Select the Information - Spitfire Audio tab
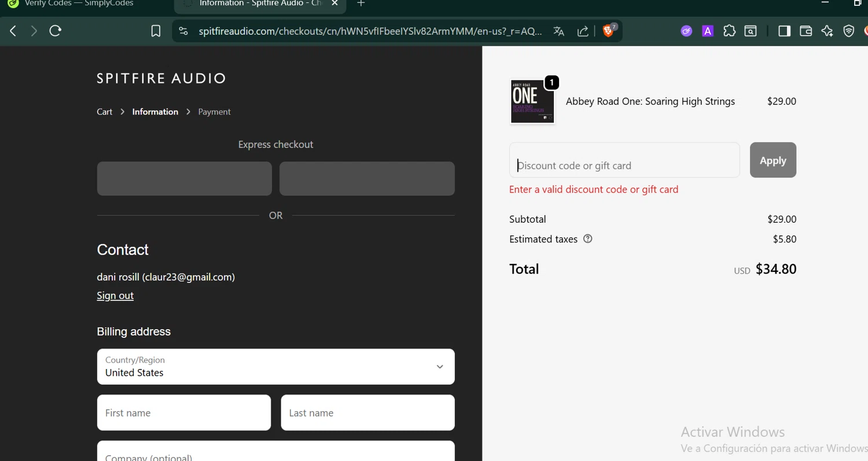868x461 pixels. point(260,3)
